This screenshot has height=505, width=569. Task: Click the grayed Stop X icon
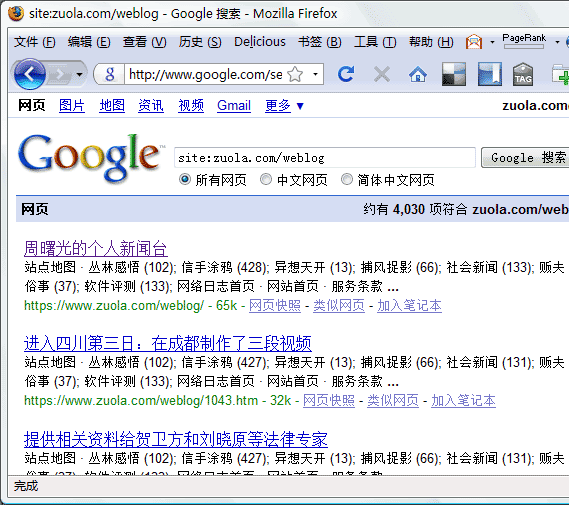click(382, 74)
